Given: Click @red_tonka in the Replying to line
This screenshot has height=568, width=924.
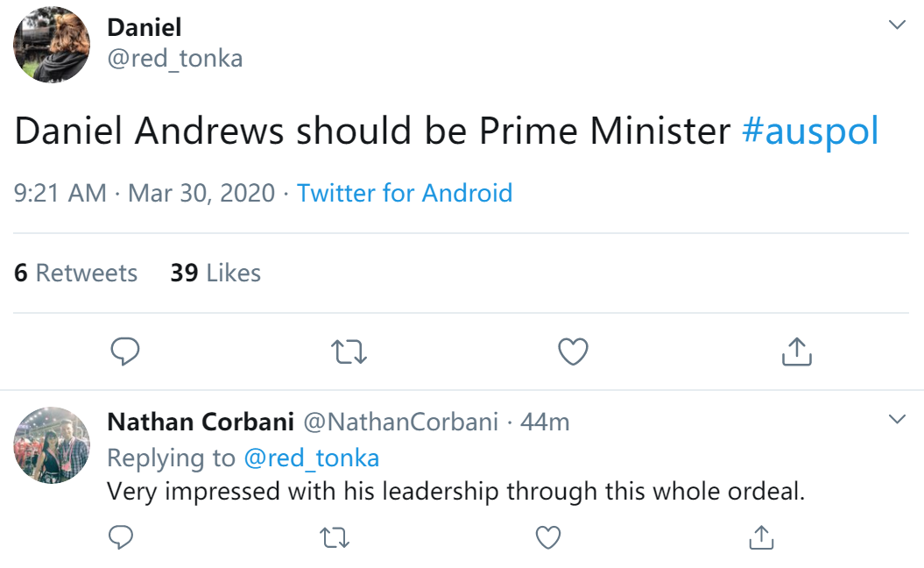Looking at the screenshot, I should (x=311, y=458).
